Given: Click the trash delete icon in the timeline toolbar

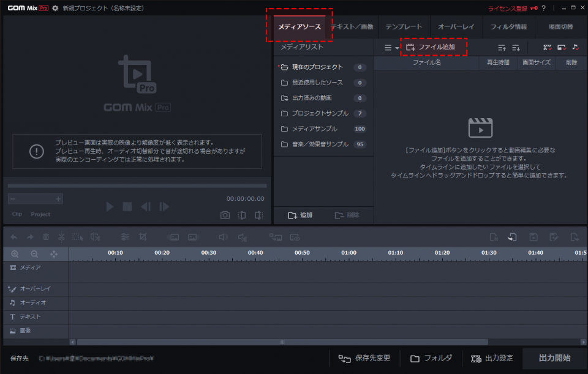Looking at the screenshot, I should click(x=46, y=237).
